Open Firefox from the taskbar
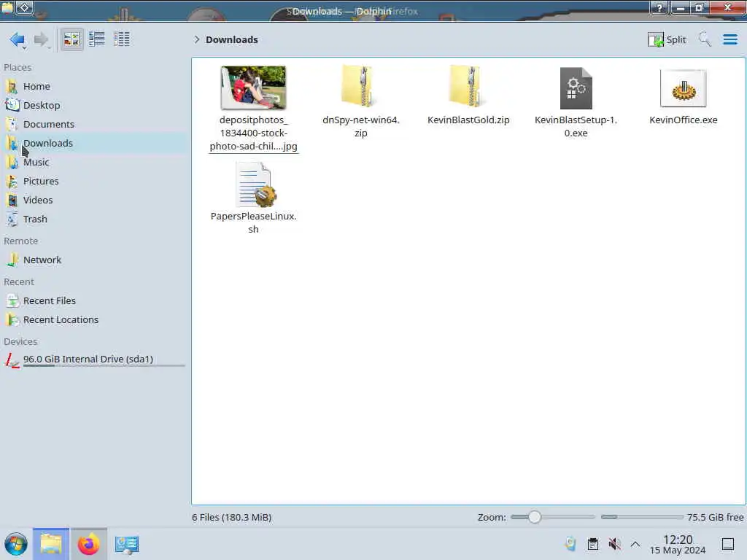The image size is (747, 560). coord(88,544)
